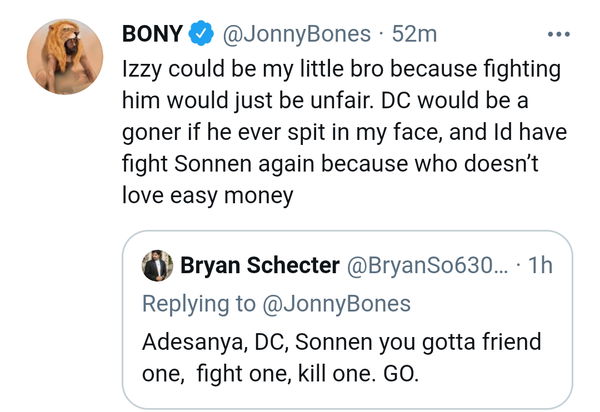Click the "Replying to" label in the quoted tweet
This screenshot has width=600, height=412.
(199, 303)
